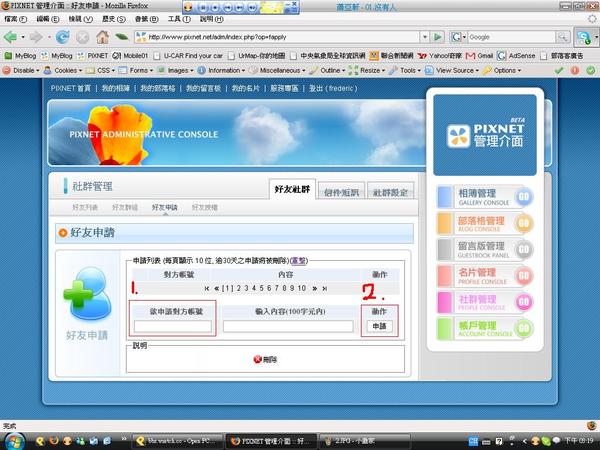Open the 工具 (T) menu
The height and width of the screenshot is (450, 600).
(179, 19)
